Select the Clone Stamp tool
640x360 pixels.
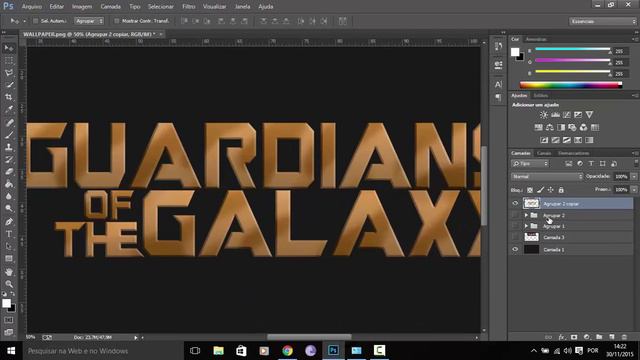click(9, 147)
